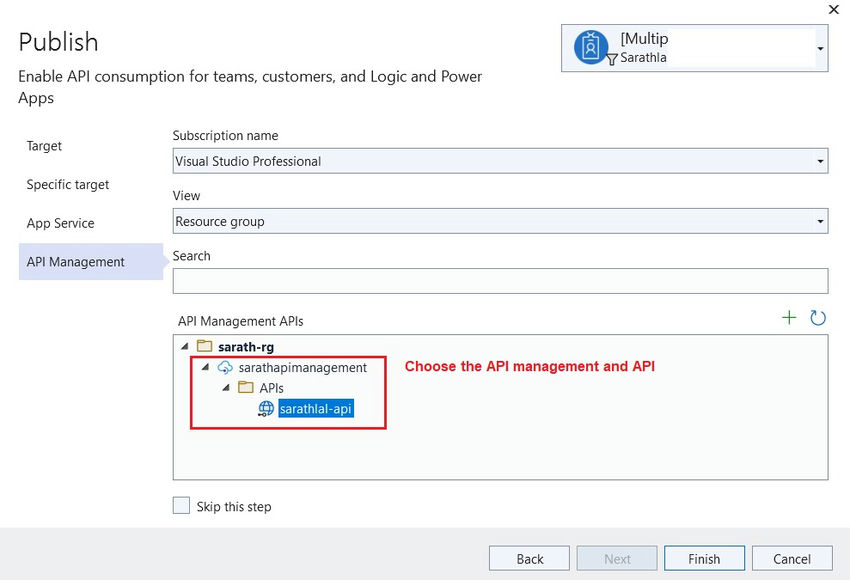Cancel the publish wizard
This screenshot has width=850, height=580.
[792, 558]
